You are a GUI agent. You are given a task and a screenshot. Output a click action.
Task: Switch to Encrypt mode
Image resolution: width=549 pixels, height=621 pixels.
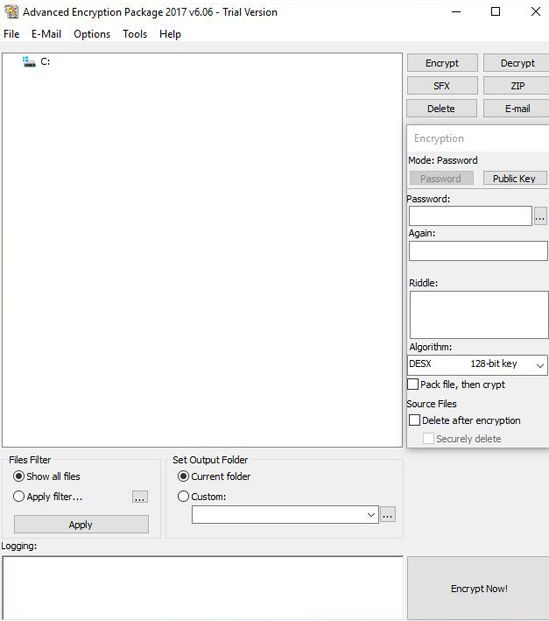pyautogui.click(x=442, y=63)
